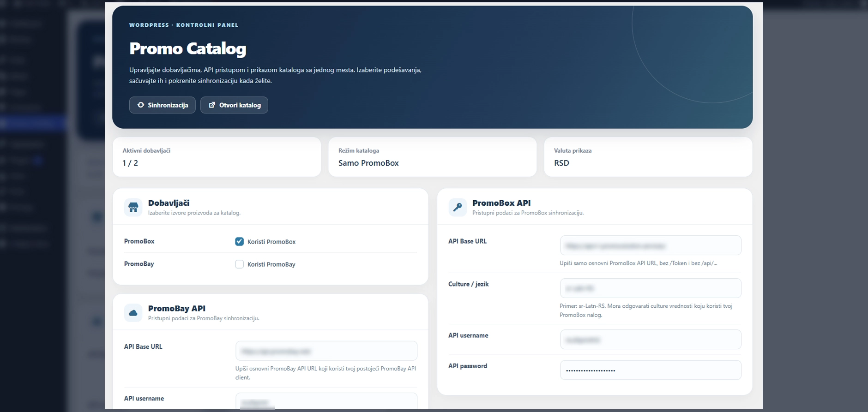Screen dimensions: 868x412
Task: Enable the Koristi PromoBay checkbox
Action: pos(239,264)
